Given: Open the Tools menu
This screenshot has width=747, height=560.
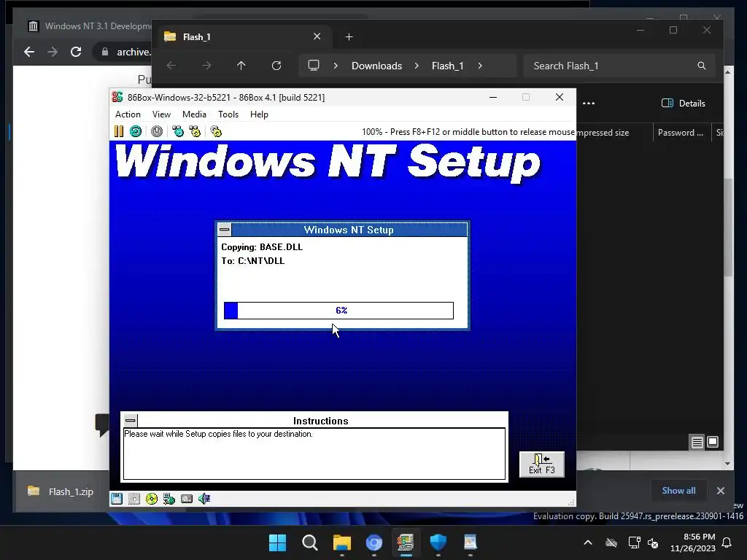Looking at the screenshot, I should coord(228,114).
